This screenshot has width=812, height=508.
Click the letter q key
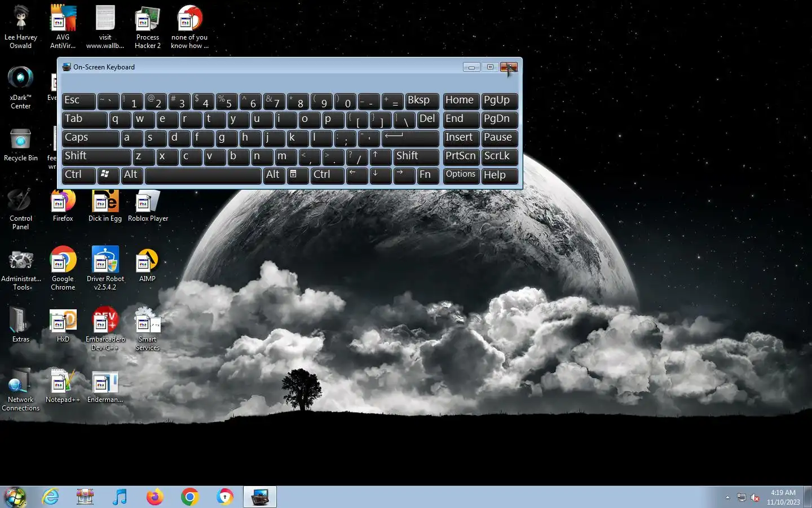[x=120, y=119]
